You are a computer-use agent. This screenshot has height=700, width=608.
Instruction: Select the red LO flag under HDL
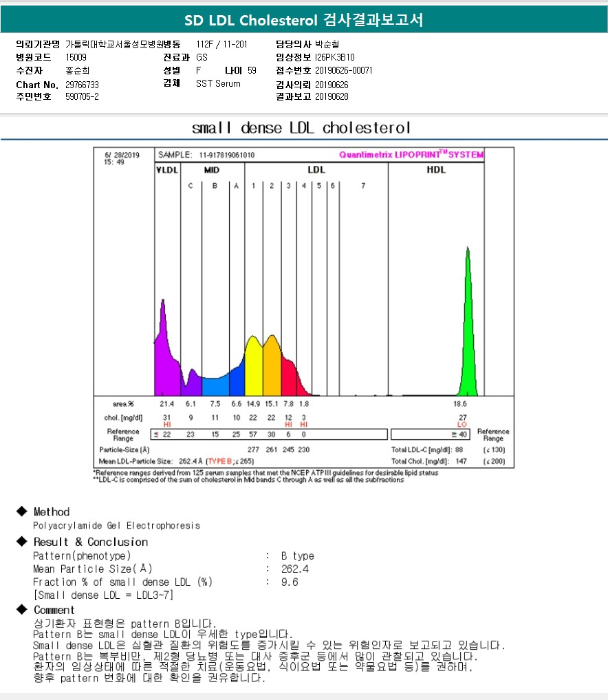coord(462,425)
